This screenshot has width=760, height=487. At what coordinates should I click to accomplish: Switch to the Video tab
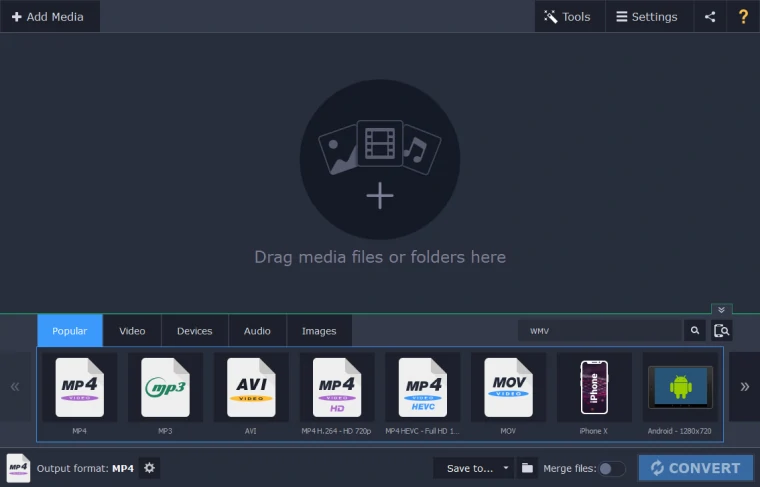(132, 330)
